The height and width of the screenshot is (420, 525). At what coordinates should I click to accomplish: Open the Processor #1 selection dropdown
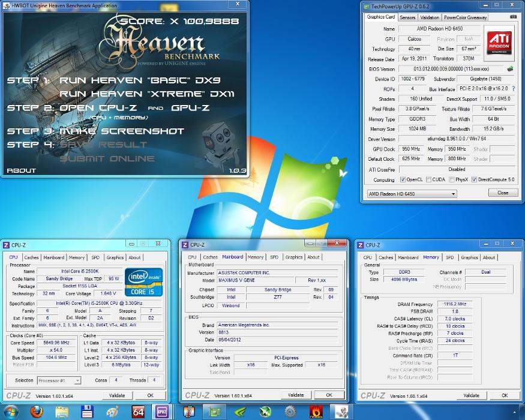pos(59,380)
